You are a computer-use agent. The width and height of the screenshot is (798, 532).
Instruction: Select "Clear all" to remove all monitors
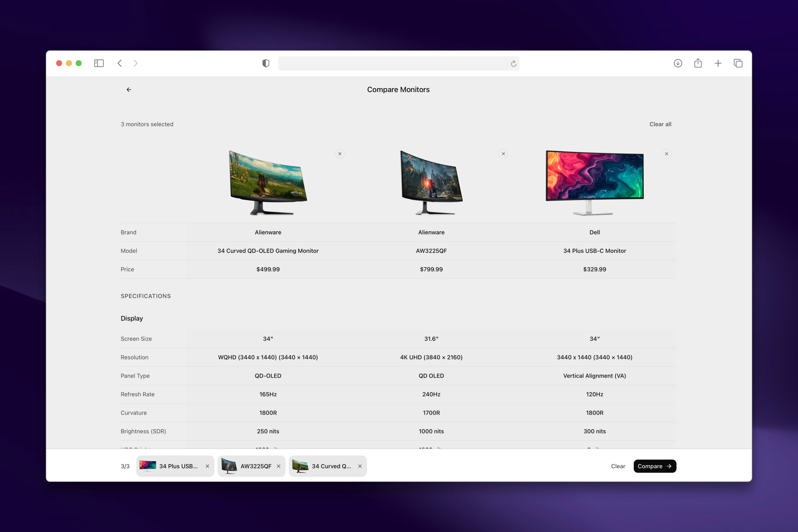pyautogui.click(x=660, y=124)
